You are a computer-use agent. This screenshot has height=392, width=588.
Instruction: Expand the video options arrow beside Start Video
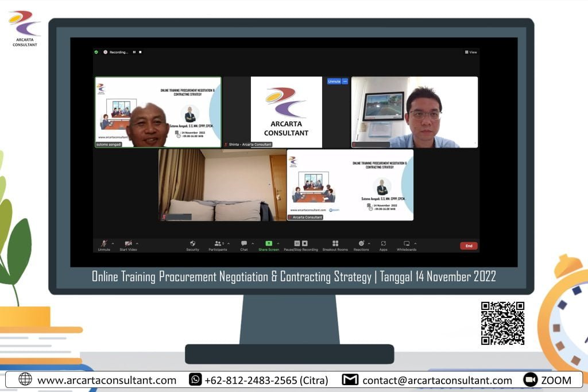[137, 243]
